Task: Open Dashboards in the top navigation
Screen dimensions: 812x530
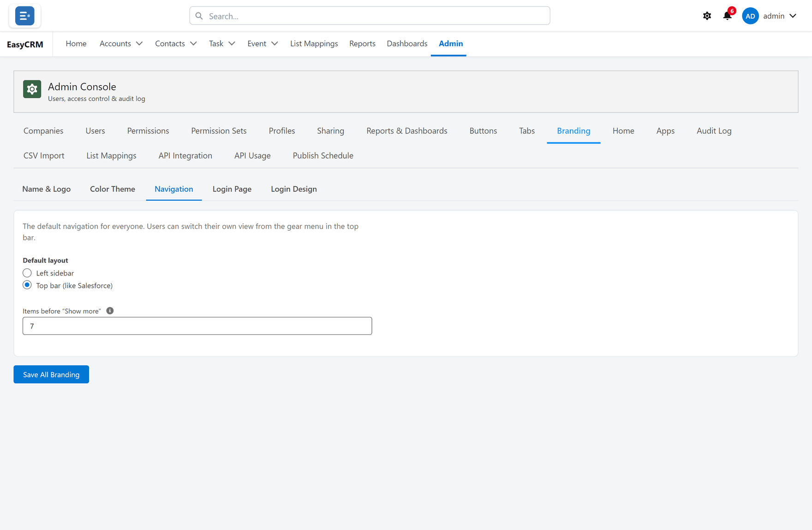Action: (407, 43)
